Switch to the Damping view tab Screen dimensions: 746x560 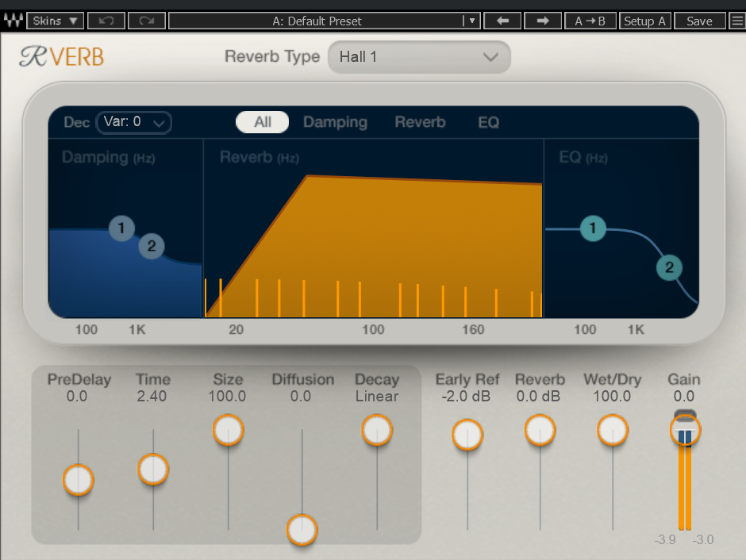[336, 122]
